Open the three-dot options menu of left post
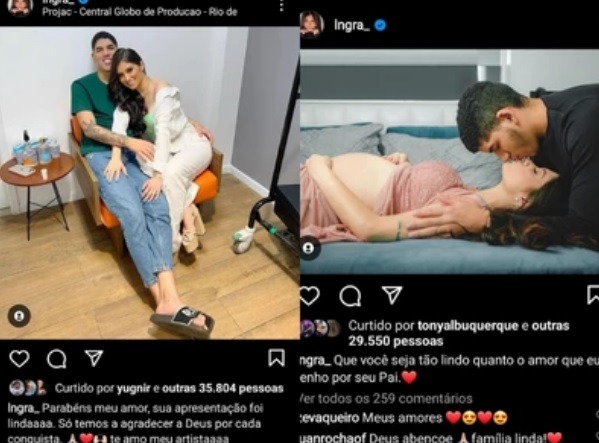599x443 pixels. [x=282, y=6]
